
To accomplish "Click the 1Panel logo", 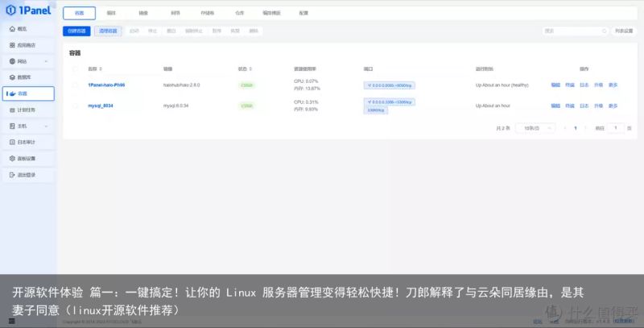I will [x=29, y=10].
